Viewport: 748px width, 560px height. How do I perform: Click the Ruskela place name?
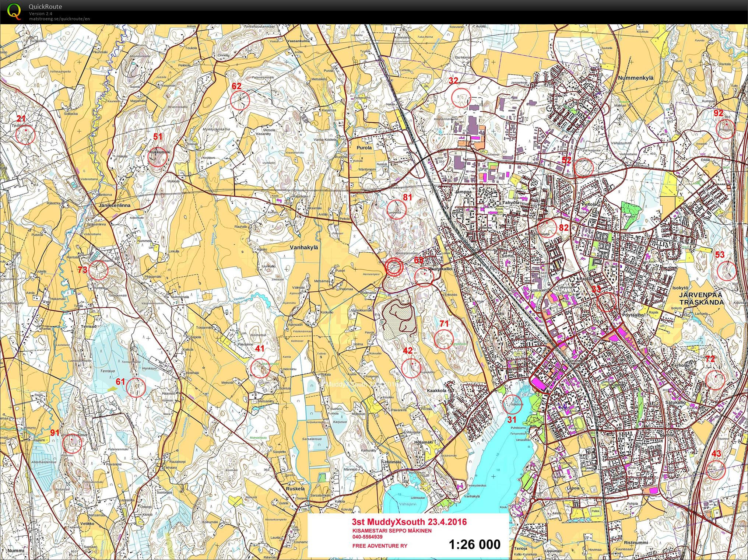(x=295, y=489)
